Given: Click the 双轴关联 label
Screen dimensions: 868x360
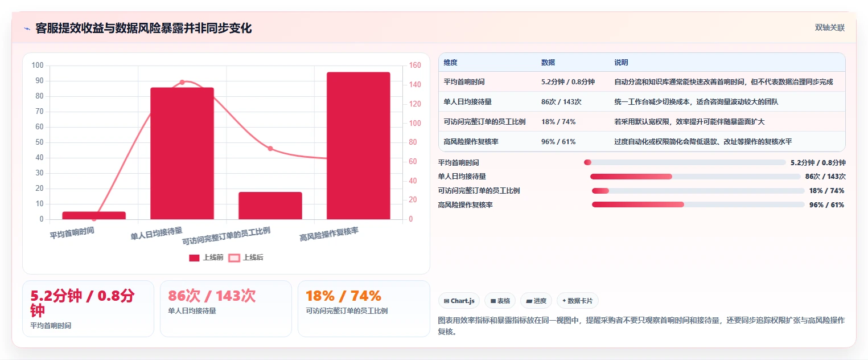Looking at the screenshot, I should coord(830,28).
